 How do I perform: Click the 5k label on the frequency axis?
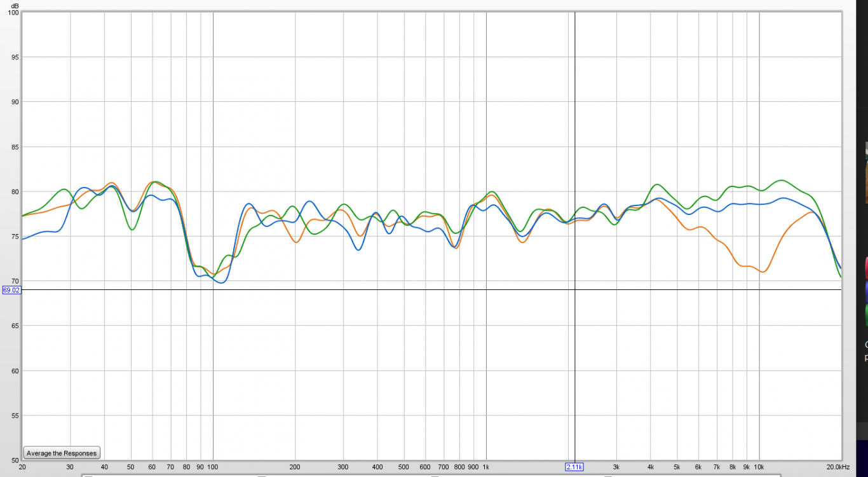[x=677, y=467]
